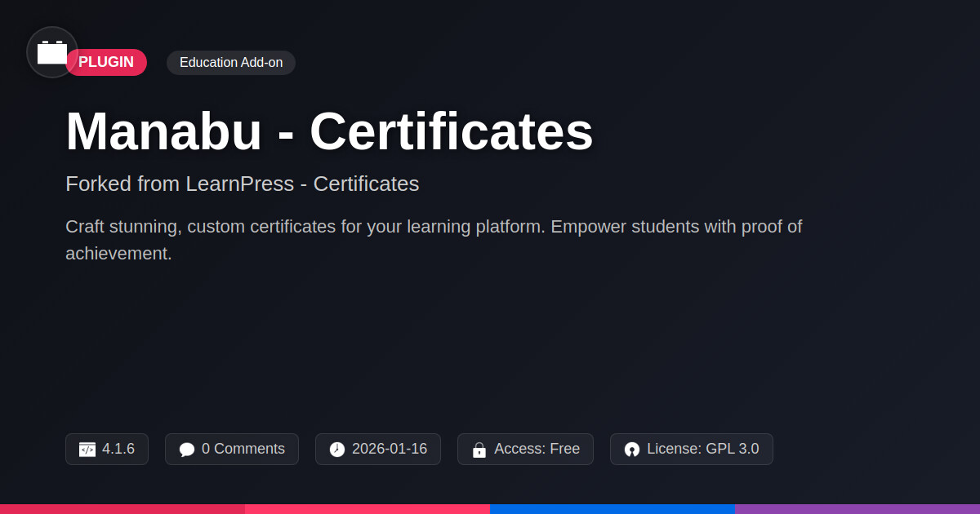Click the plugin description paragraph
Image resolution: width=980 pixels, height=514 pixels.
pos(434,240)
